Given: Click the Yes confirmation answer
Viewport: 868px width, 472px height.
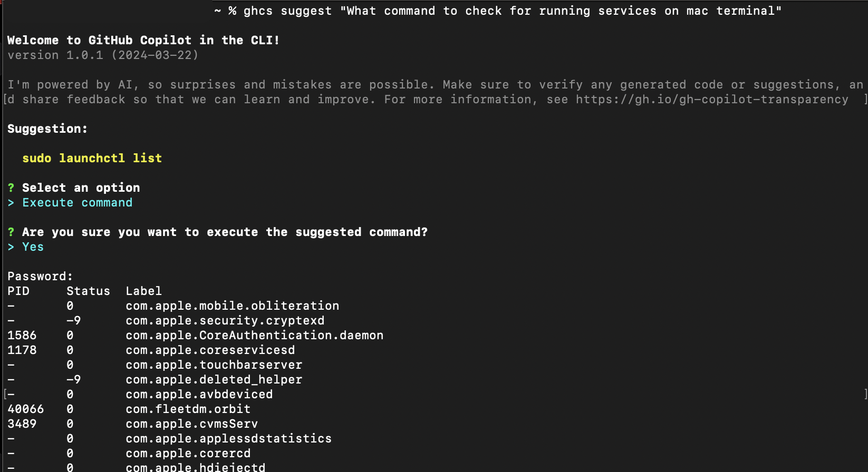Looking at the screenshot, I should (33, 247).
